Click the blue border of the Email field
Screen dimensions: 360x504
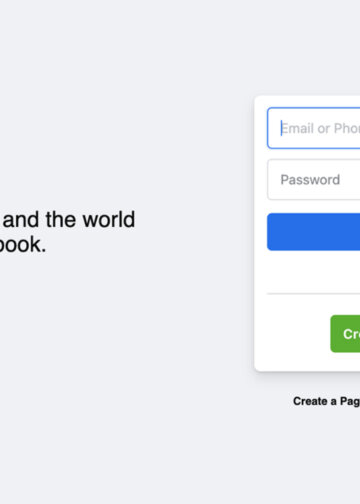268,128
